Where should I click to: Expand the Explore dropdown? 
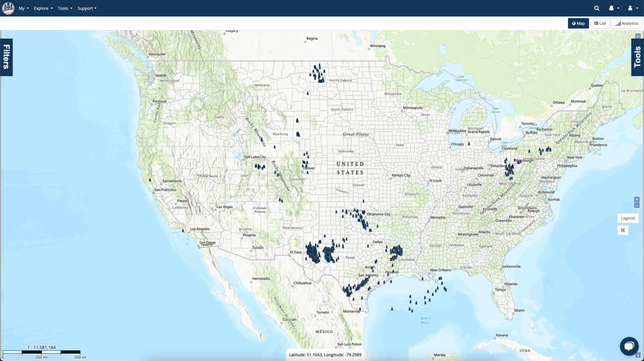43,8
